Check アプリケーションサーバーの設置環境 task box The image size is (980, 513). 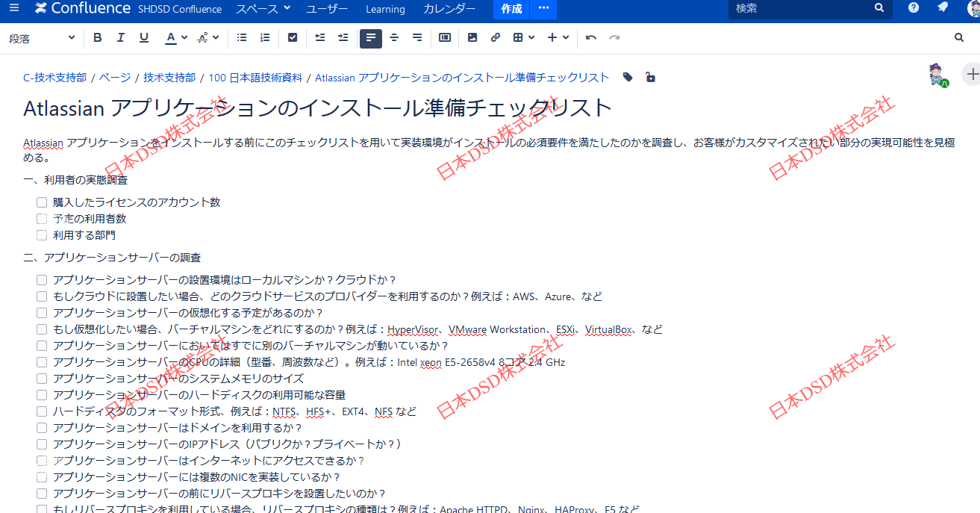42,280
